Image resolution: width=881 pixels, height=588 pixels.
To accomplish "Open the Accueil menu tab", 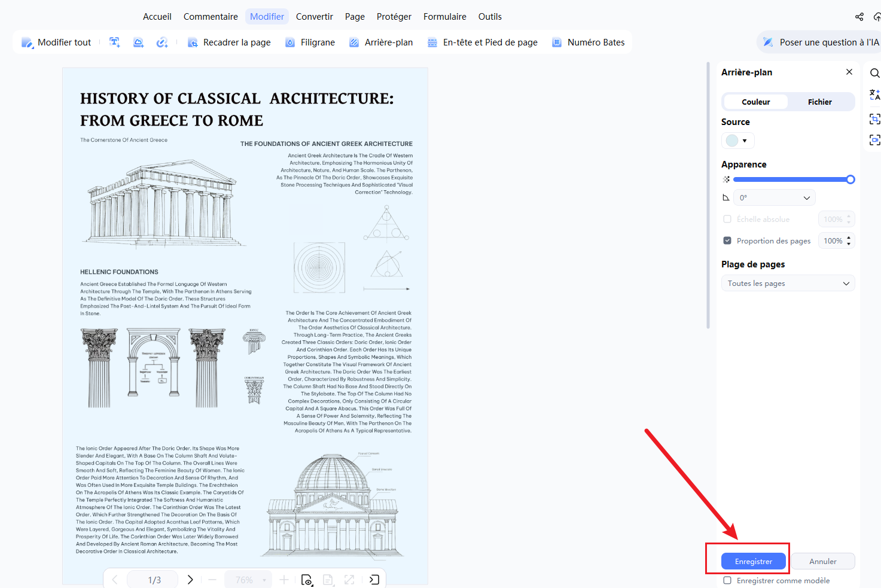I will coord(157,17).
